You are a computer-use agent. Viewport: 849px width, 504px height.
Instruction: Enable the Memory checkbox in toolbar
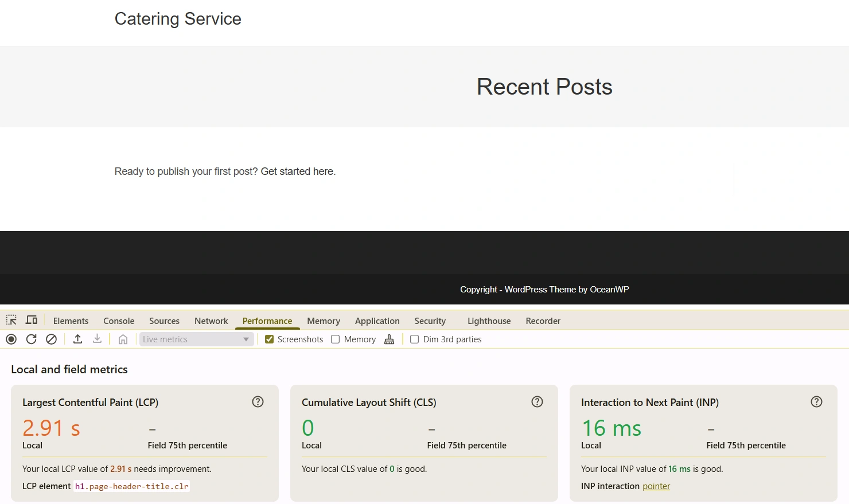tap(336, 339)
